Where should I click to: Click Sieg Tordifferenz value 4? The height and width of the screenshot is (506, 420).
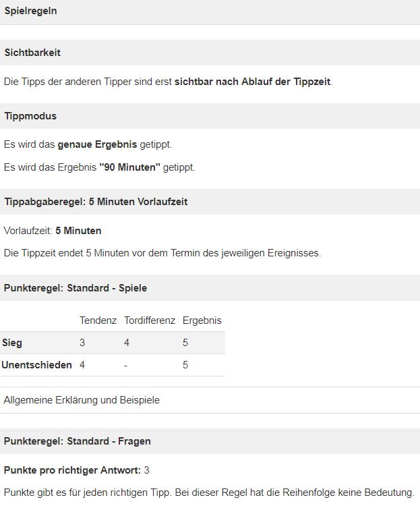coord(127,343)
